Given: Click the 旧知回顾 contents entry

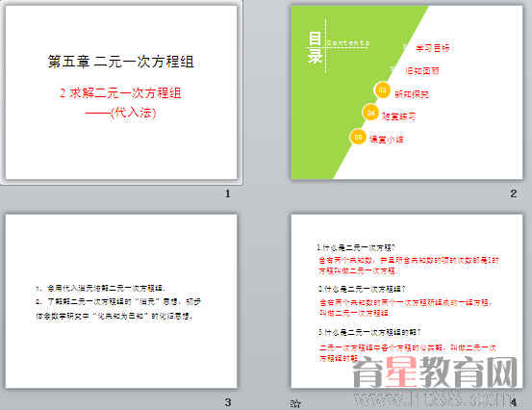Looking at the screenshot, I should pos(422,70).
